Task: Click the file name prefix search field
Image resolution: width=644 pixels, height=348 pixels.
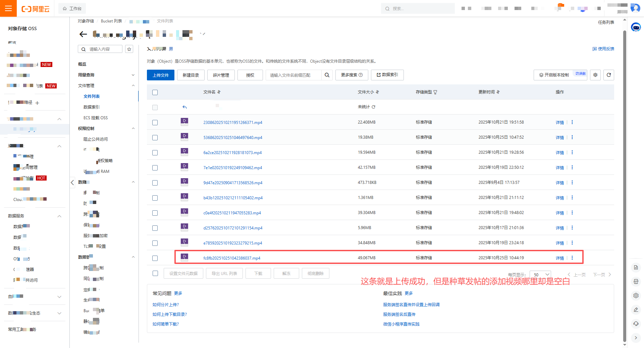Action: 293,75
